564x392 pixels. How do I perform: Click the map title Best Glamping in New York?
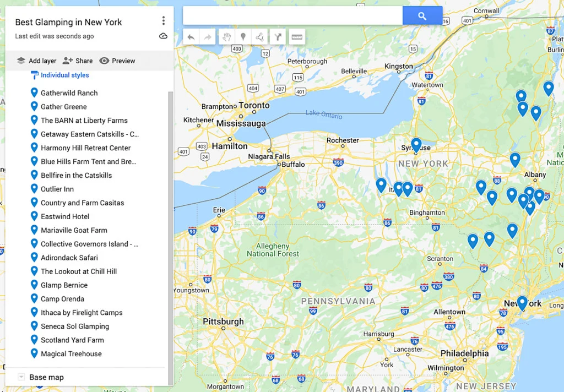[x=68, y=22]
